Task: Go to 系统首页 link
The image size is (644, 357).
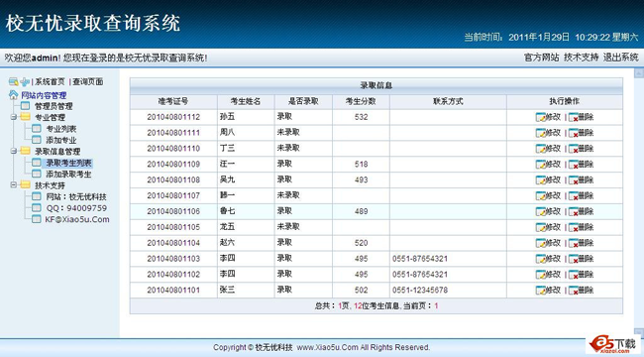Action: coord(50,82)
